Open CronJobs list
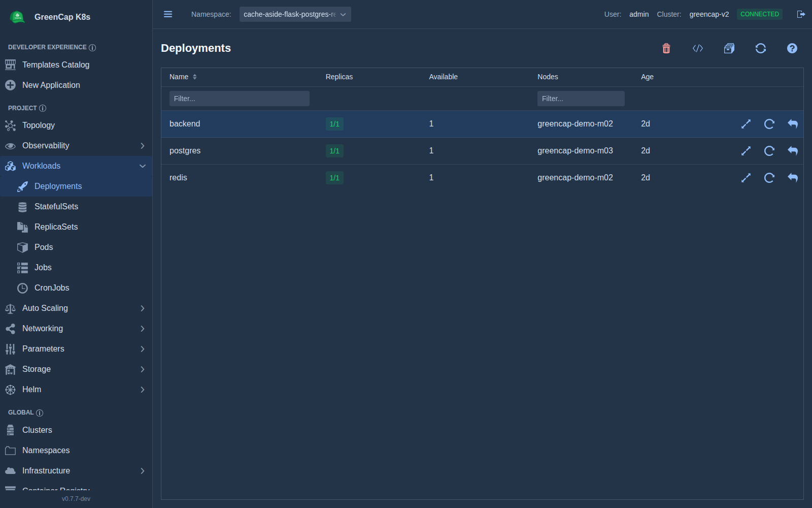Image resolution: width=812 pixels, height=508 pixels. 76,288
